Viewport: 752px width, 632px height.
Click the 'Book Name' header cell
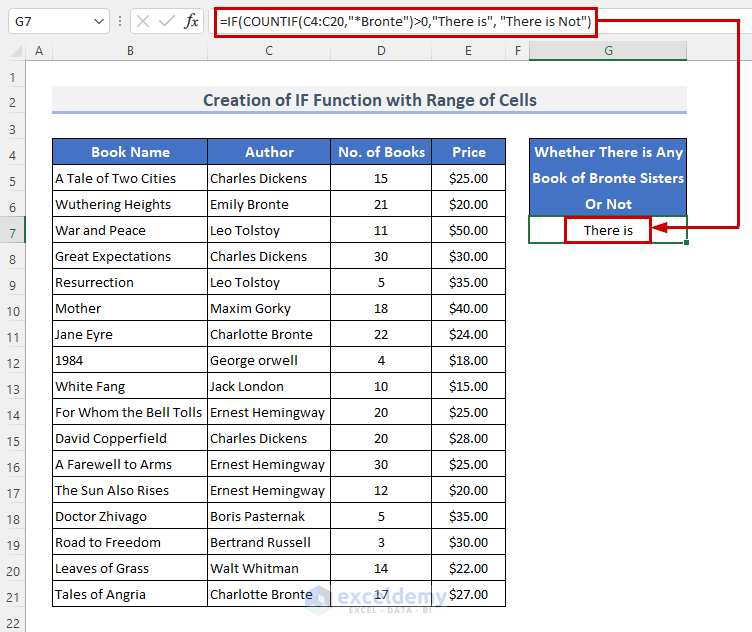tap(130, 152)
